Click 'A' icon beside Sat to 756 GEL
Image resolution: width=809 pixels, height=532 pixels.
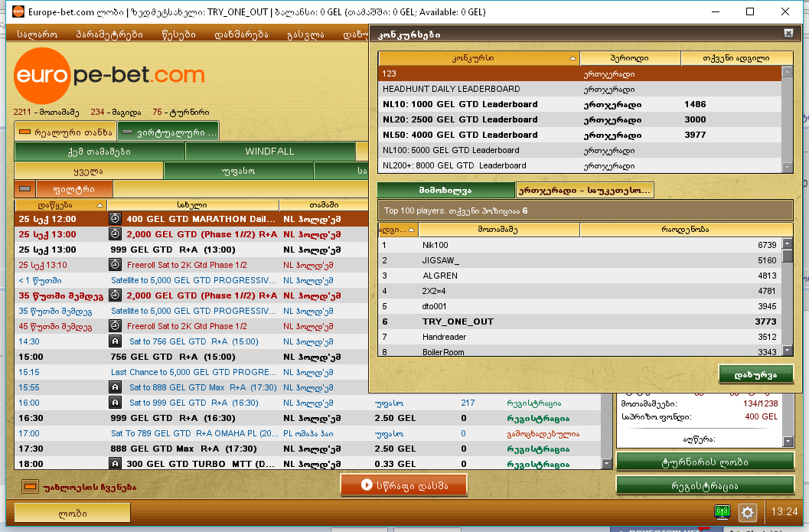pos(115,341)
